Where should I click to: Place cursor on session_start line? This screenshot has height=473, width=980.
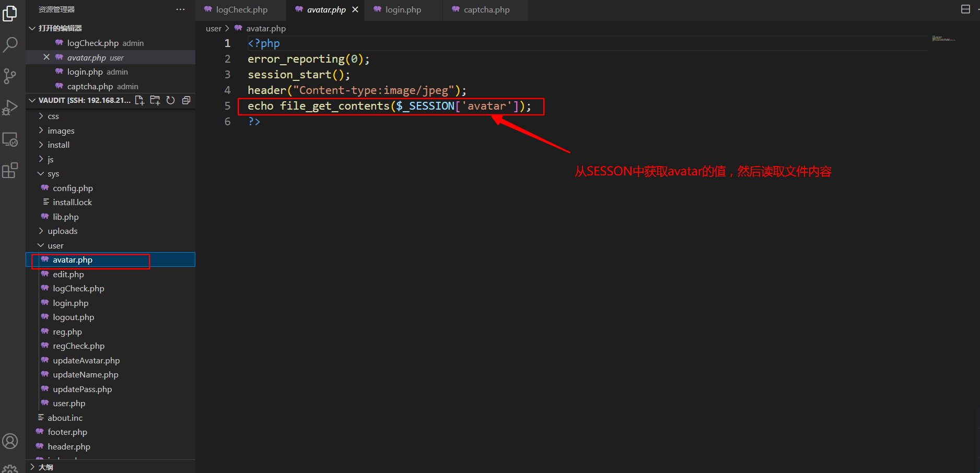coord(299,75)
